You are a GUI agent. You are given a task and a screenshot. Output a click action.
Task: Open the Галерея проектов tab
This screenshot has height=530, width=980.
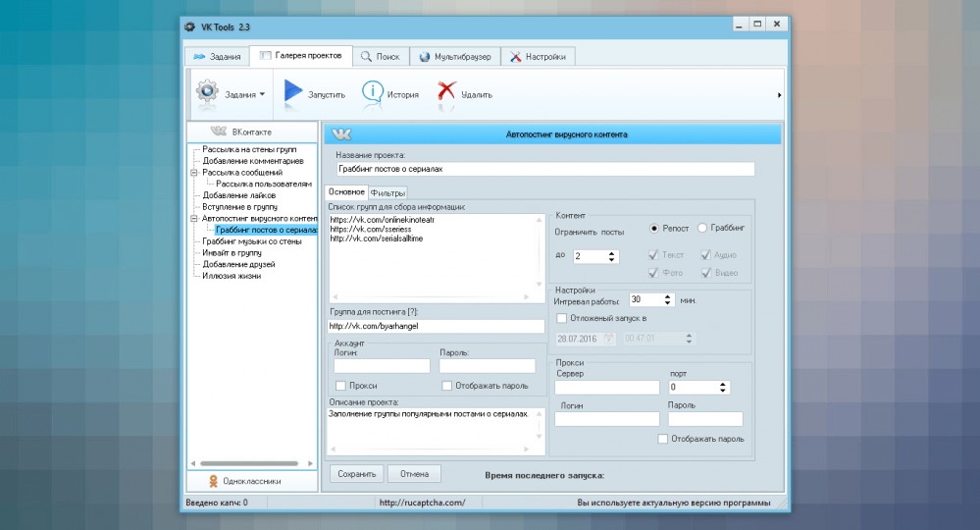(x=300, y=55)
